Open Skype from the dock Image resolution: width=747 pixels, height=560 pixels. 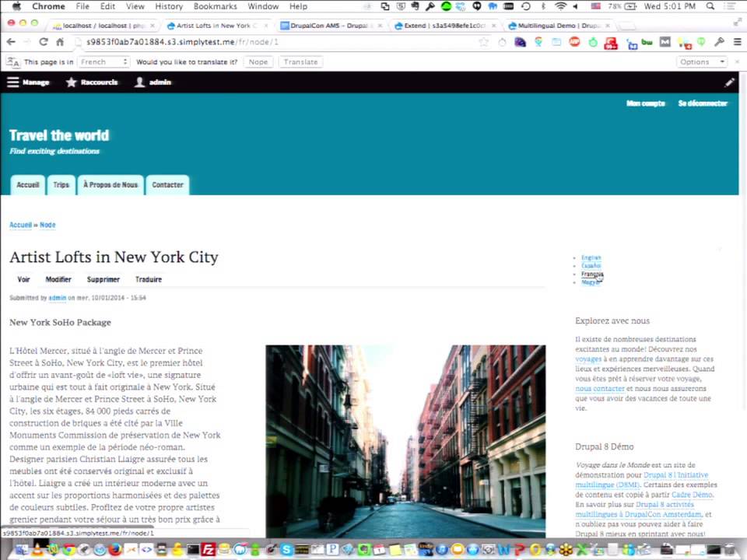click(x=286, y=550)
